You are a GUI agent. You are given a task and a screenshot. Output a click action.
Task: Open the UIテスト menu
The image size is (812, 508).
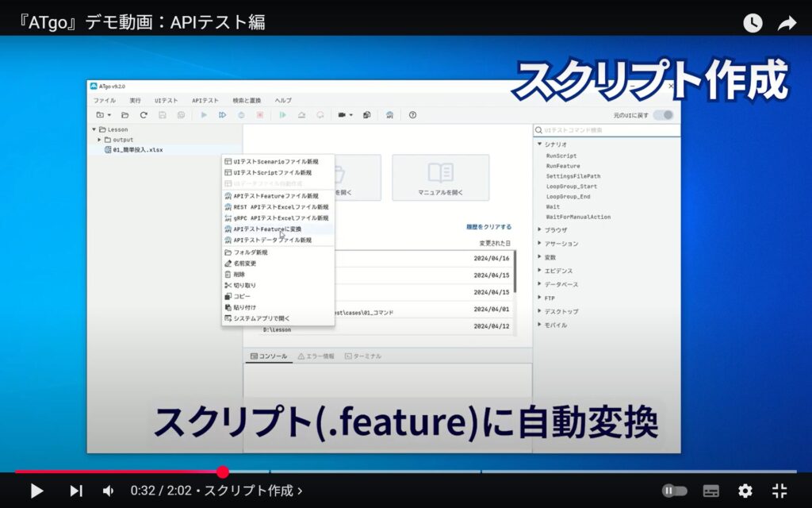[167, 101]
